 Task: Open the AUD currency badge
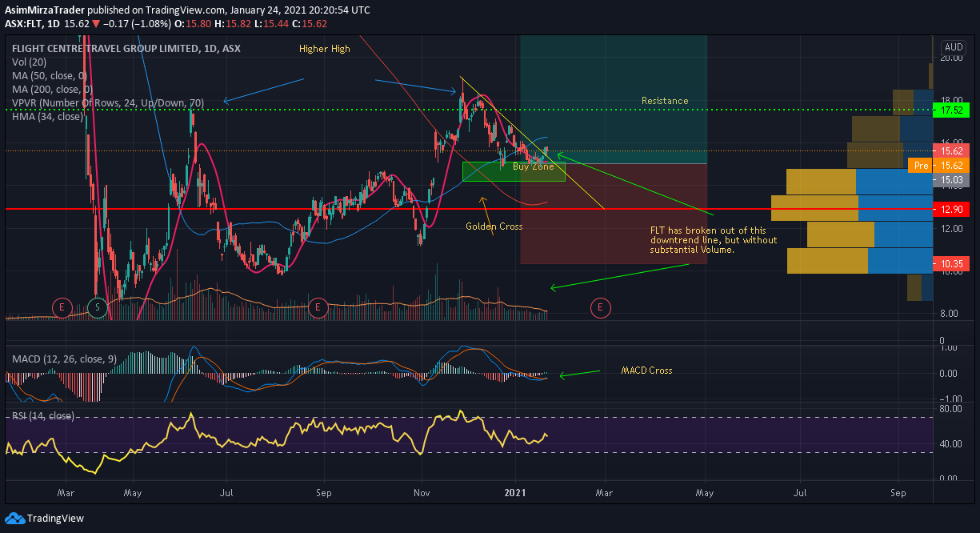[x=954, y=47]
